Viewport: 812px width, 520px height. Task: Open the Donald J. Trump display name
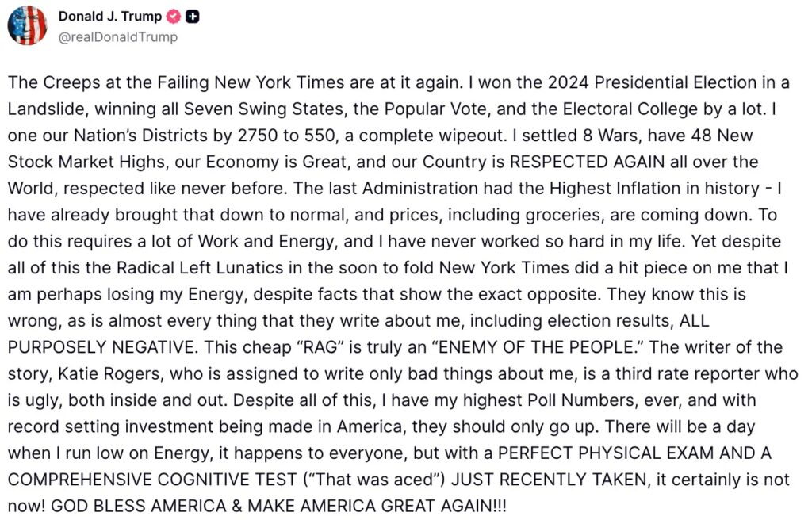(109, 17)
